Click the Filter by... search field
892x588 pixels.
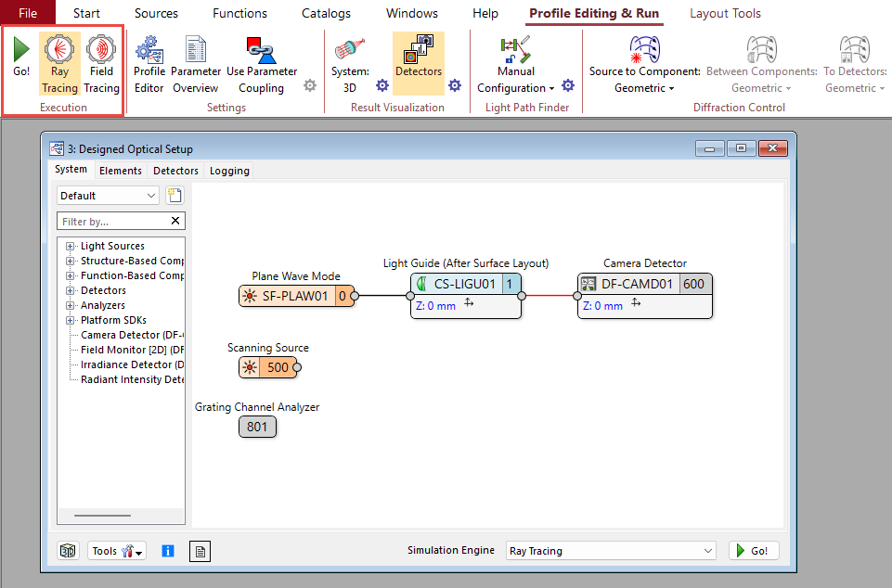click(113, 222)
